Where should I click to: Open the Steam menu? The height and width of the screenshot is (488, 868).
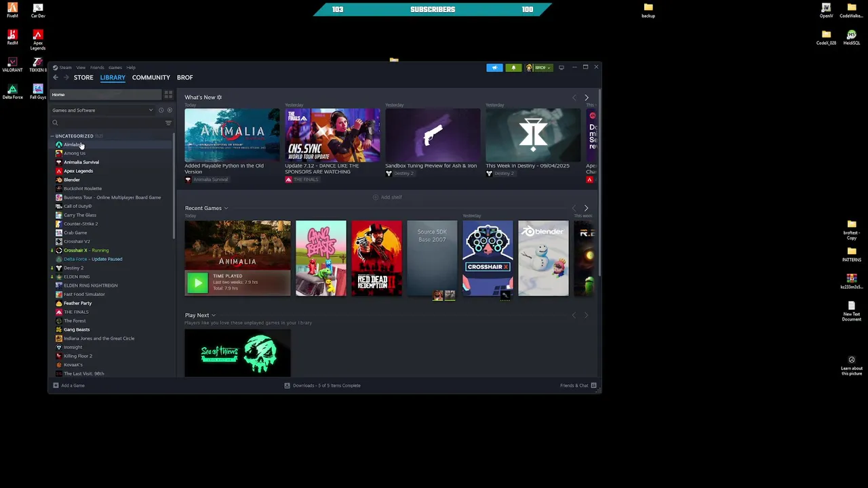[x=66, y=68]
